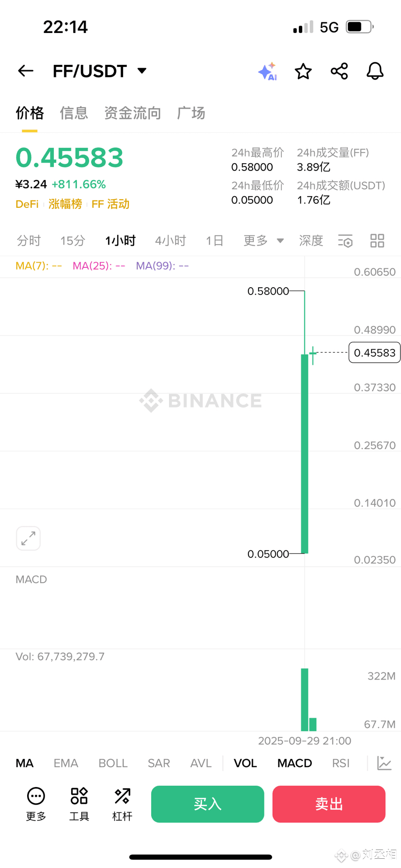Viewport: 401px width, 868px height.
Task: Open chart settings icon next to 深度
Action: (x=345, y=241)
